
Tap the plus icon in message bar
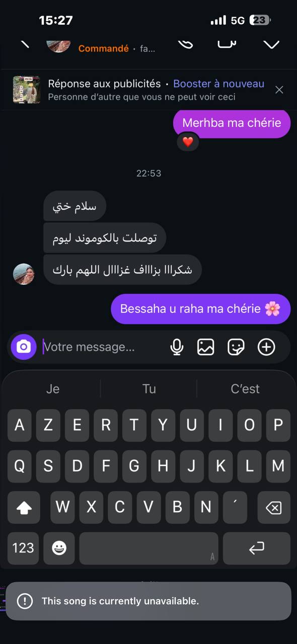266,347
